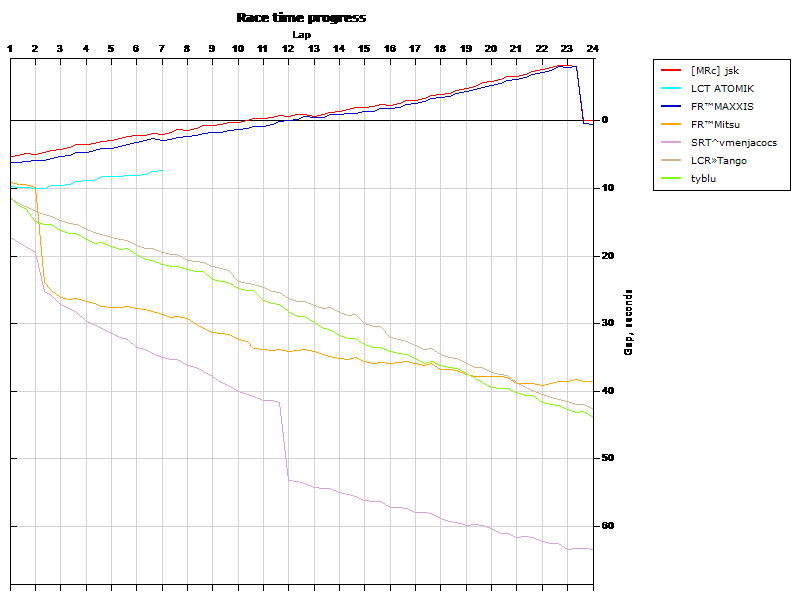Select the violet SRT^vmenjacocs line sample icon
The image size is (800, 600).
point(669,142)
